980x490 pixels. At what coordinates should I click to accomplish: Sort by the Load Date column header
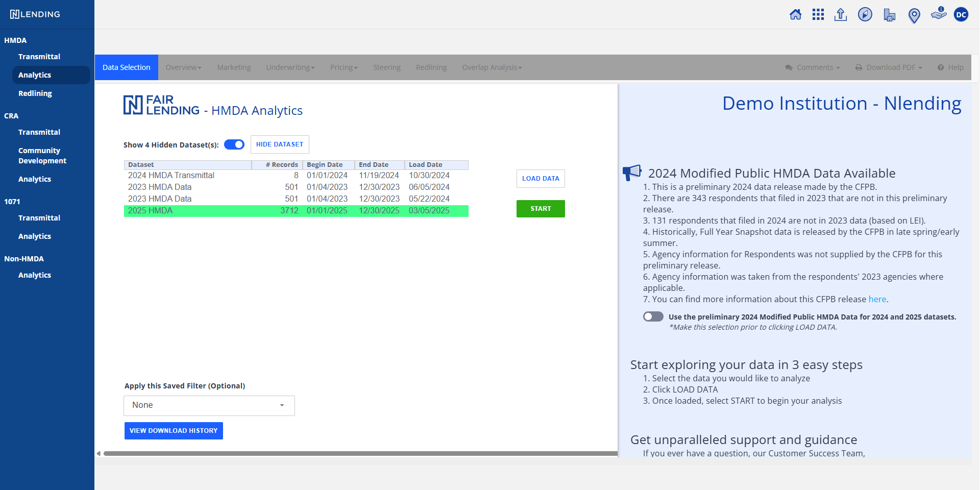point(436,165)
